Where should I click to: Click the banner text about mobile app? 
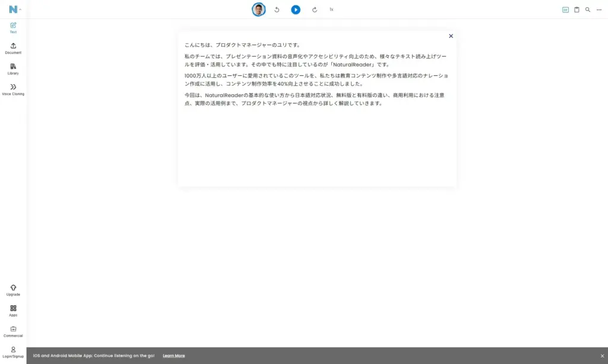(x=93, y=356)
